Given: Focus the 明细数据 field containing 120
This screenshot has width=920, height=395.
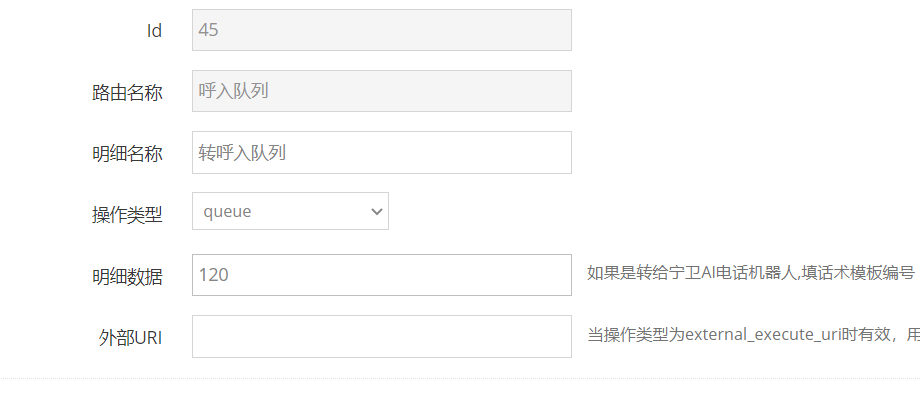Looking at the screenshot, I should click(x=381, y=275).
